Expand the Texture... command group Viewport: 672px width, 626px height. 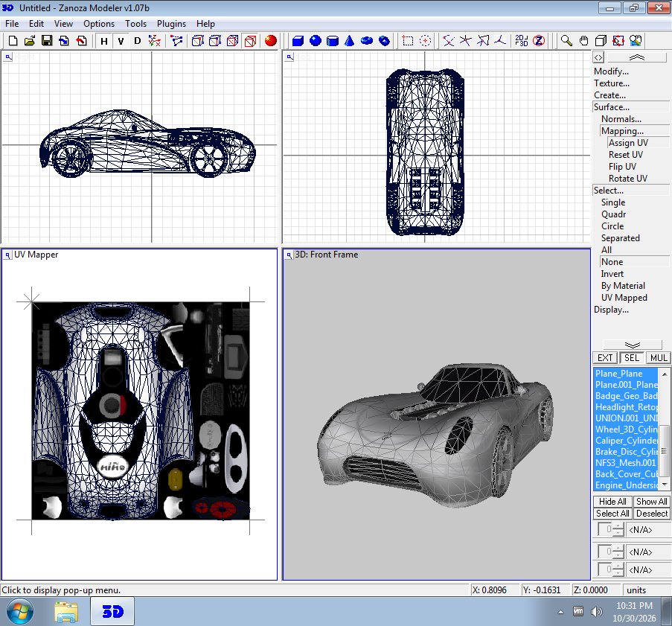click(x=612, y=83)
